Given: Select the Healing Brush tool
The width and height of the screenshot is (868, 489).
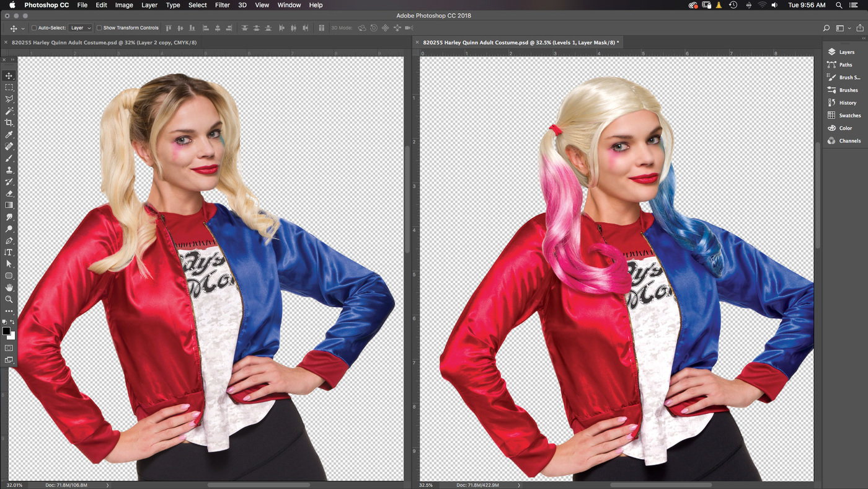Looking at the screenshot, I should [x=9, y=146].
